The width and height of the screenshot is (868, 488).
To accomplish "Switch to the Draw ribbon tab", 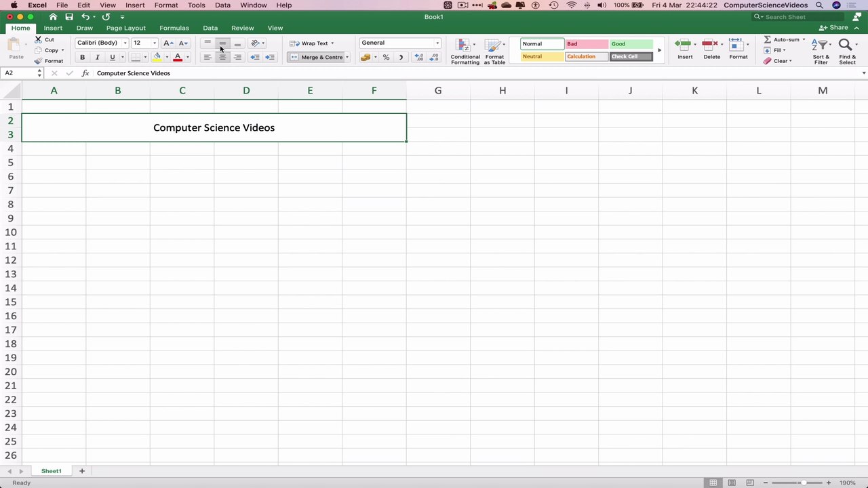I will coord(84,28).
